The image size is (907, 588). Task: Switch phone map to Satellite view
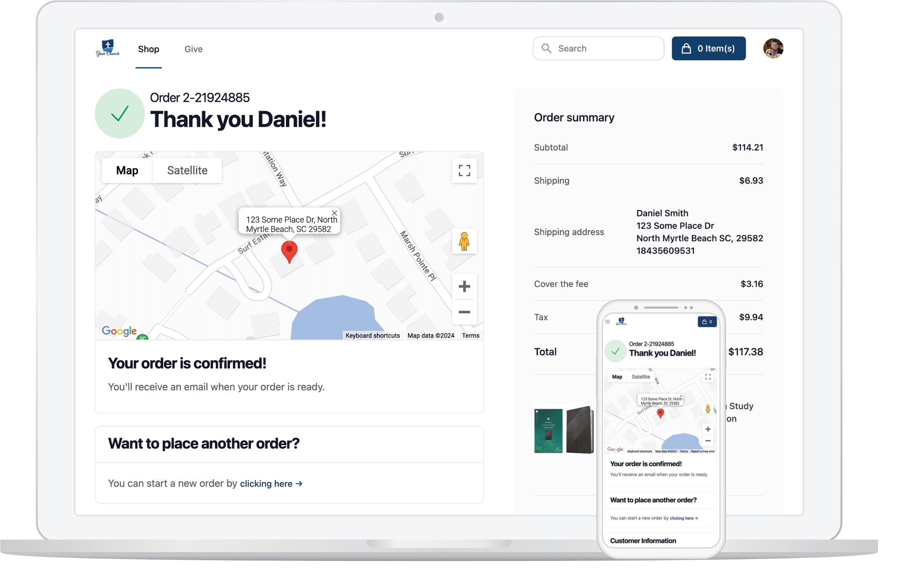pos(641,377)
